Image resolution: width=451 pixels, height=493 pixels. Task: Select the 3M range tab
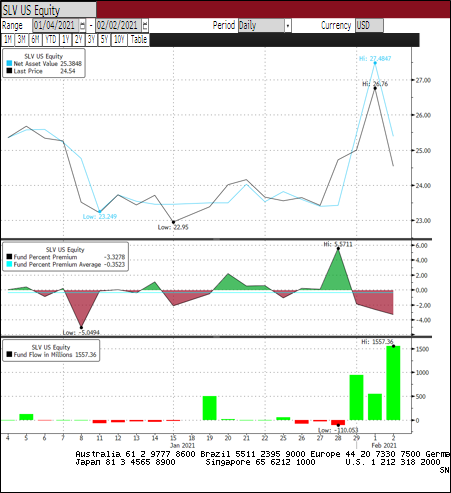pos(22,40)
